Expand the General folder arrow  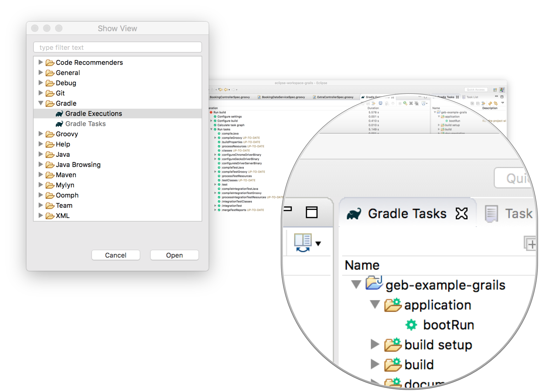41,73
